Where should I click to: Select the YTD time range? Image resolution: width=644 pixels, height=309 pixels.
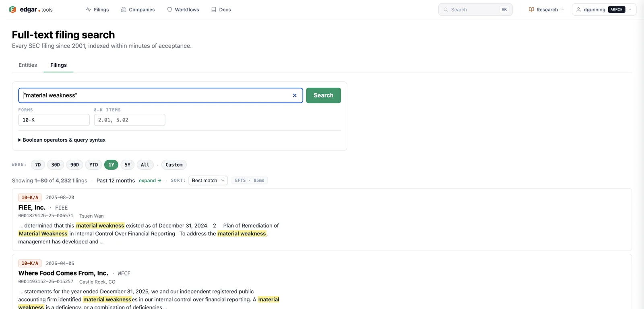pyautogui.click(x=94, y=165)
